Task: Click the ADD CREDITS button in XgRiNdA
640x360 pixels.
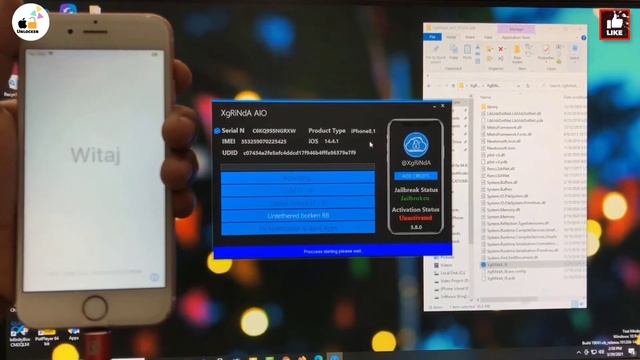Action: (416, 176)
